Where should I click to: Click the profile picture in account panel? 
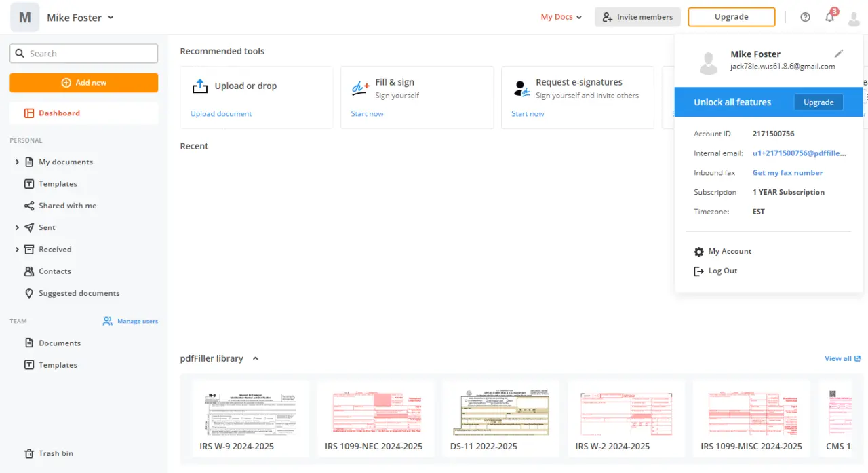tap(709, 63)
